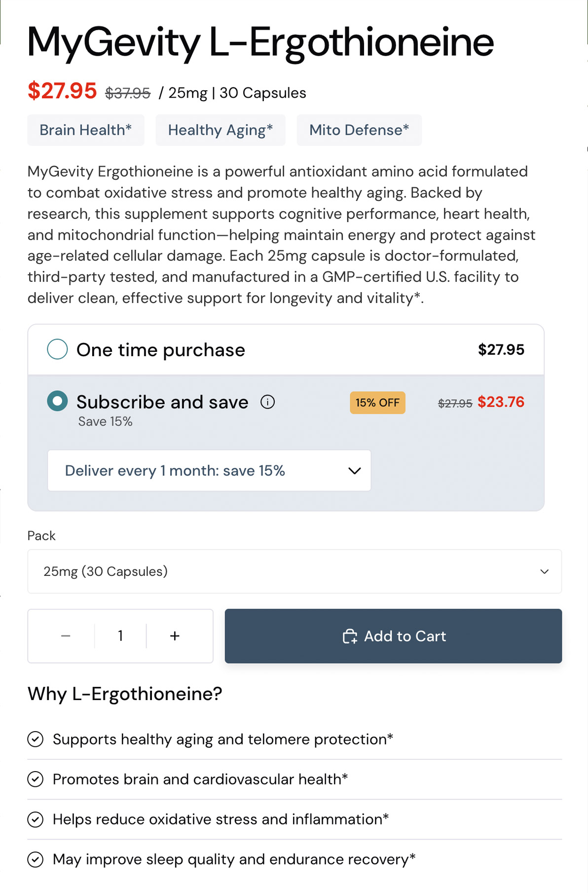Image resolution: width=588 pixels, height=893 pixels.
Task: Click the Subscribe and save info icon
Action: point(267,402)
